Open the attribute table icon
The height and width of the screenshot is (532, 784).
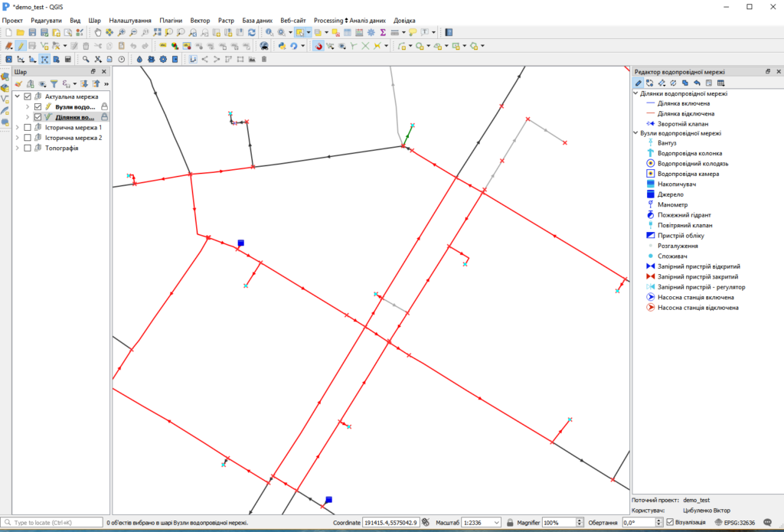coord(348,32)
